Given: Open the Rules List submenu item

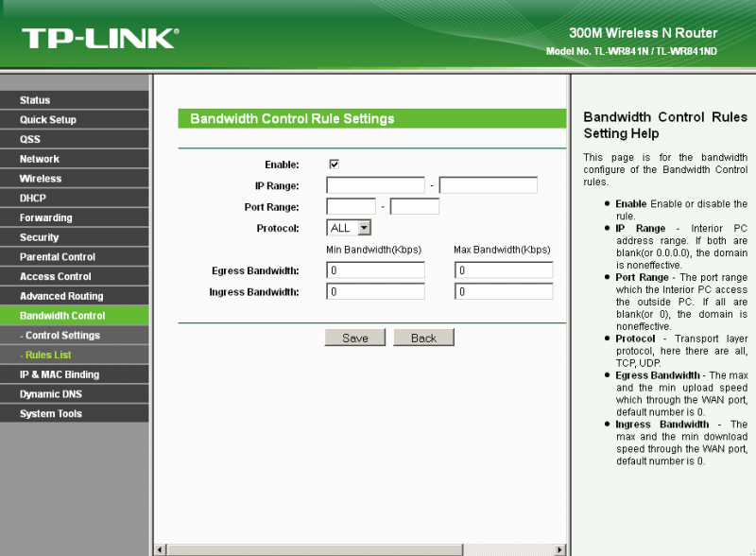Looking at the screenshot, I should click(75, 355).
